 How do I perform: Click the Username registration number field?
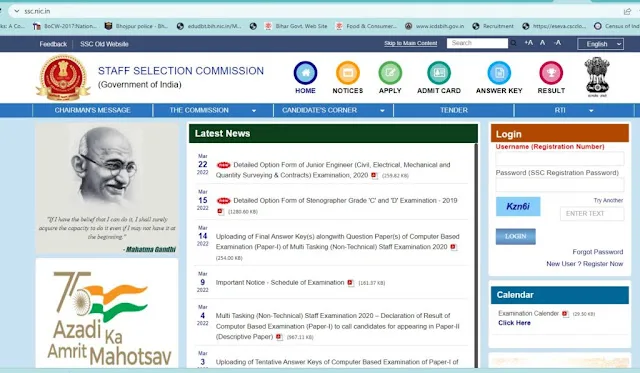560,158
